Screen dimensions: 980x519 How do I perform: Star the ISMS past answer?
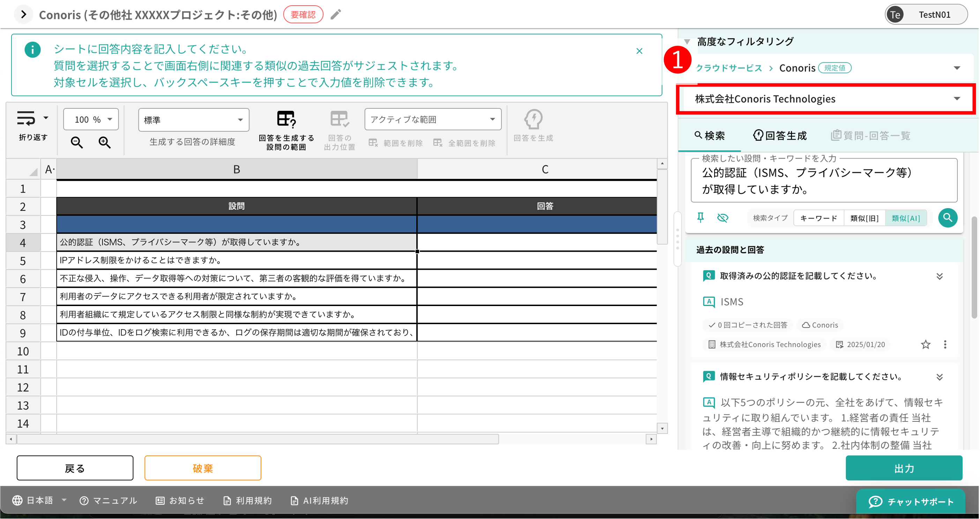[x=926, y=344]
